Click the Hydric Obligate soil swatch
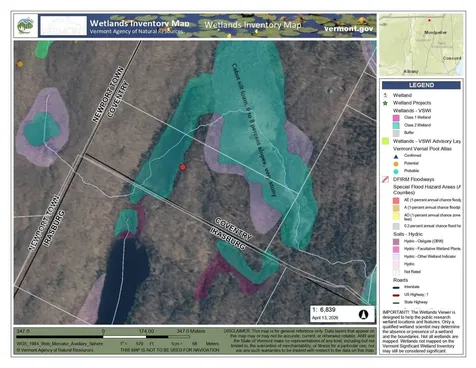476x368 pixels. [396, 241]
